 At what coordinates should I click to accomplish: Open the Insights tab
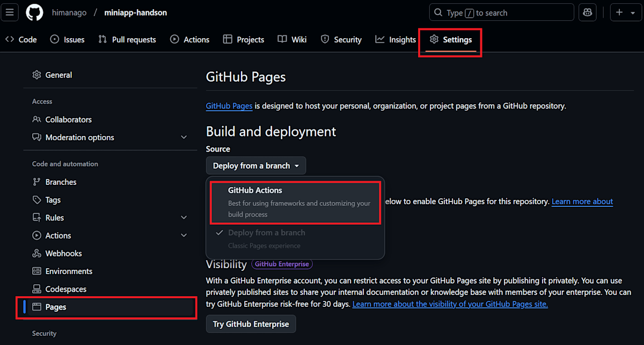(396, 39)
